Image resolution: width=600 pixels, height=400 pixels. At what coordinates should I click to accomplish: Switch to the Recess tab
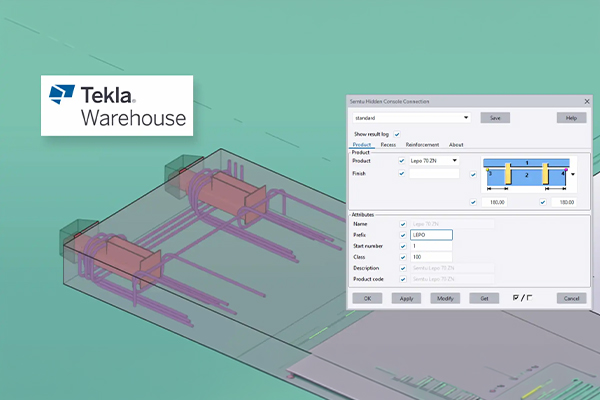[x=387, y=145]
